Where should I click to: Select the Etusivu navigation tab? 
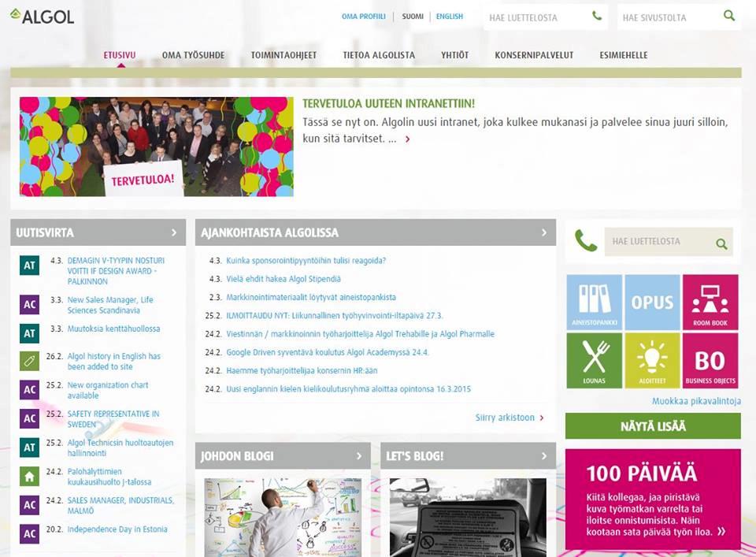pos(120,55)
